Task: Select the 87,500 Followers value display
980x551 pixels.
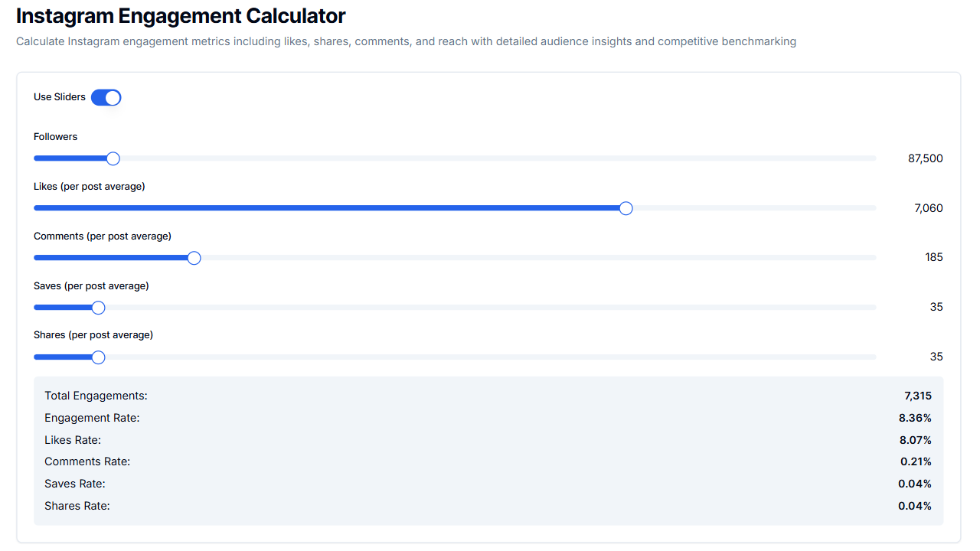Action: [924, 158]
